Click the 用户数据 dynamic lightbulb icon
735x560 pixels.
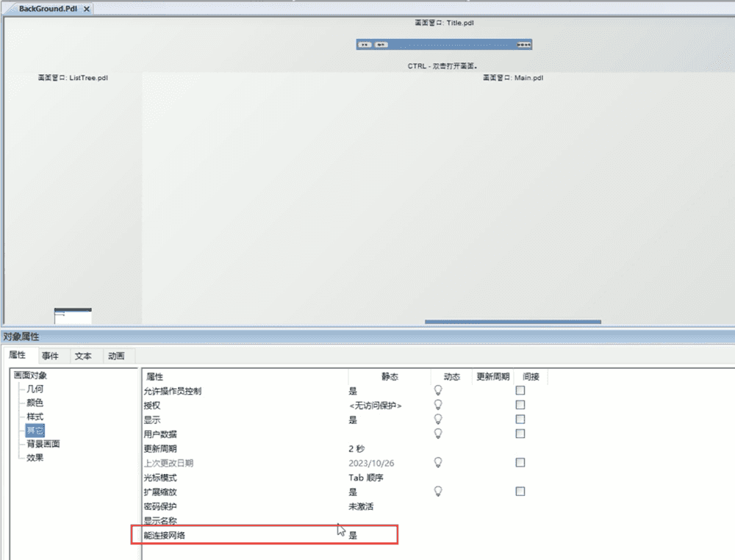point(439,434)
